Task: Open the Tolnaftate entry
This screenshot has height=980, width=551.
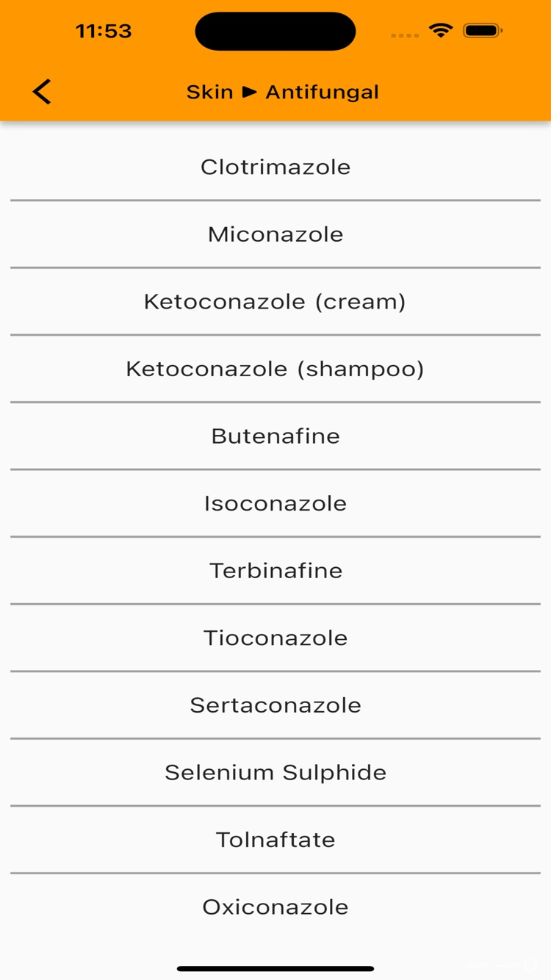Action: [275, 840]
